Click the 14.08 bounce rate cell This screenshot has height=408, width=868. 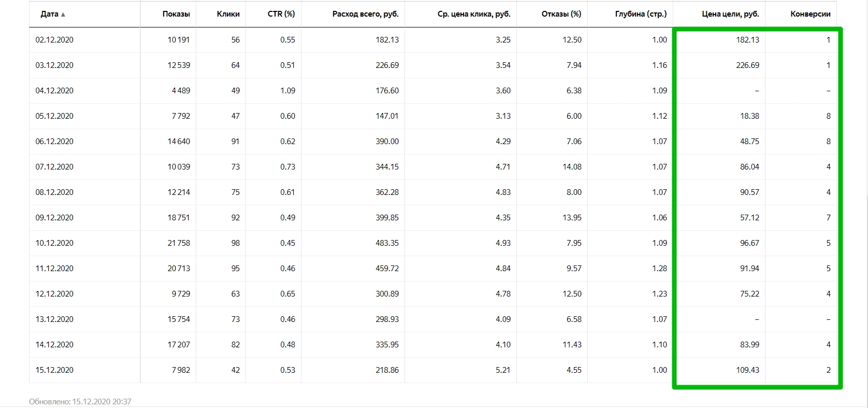[x=572, y=167]
